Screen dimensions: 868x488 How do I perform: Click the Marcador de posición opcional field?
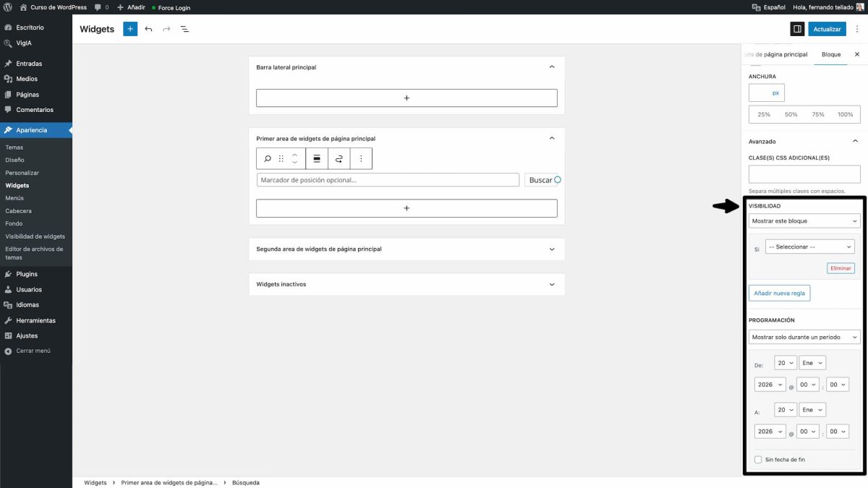[388, 179]
